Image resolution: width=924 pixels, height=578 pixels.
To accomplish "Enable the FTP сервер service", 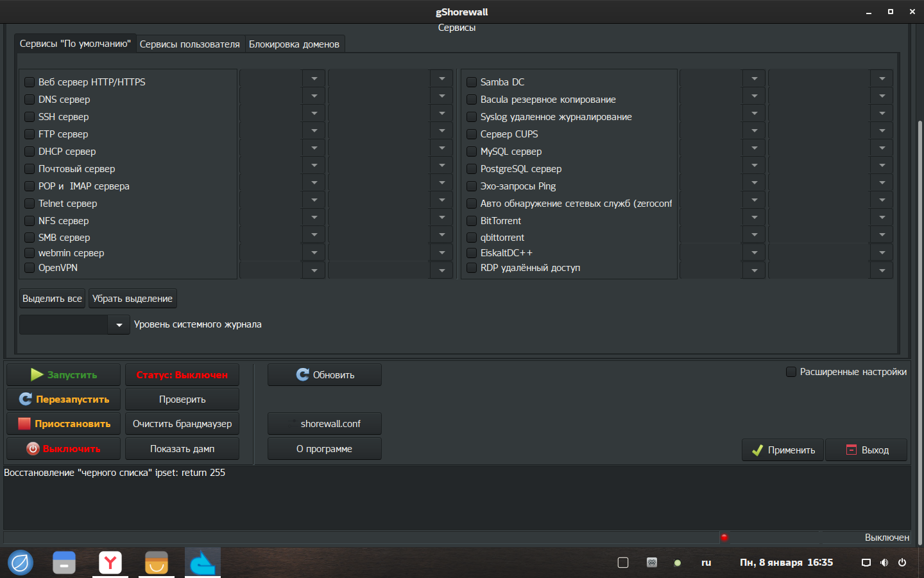I will coord(30,134).
